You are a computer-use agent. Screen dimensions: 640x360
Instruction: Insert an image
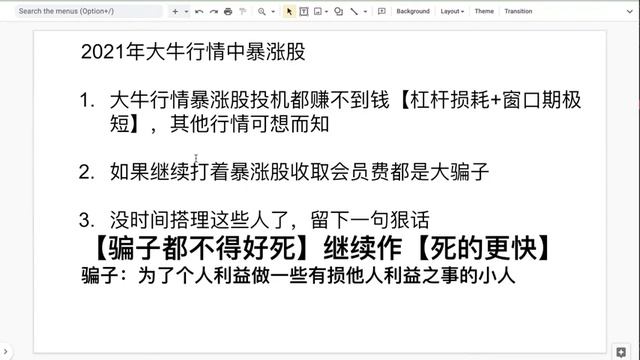click(x=318, y=11)
